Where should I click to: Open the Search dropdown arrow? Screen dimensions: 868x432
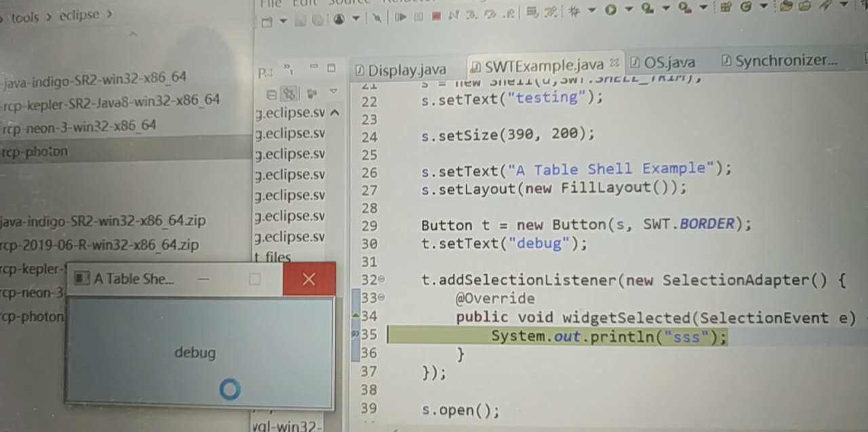pos(844,5)
